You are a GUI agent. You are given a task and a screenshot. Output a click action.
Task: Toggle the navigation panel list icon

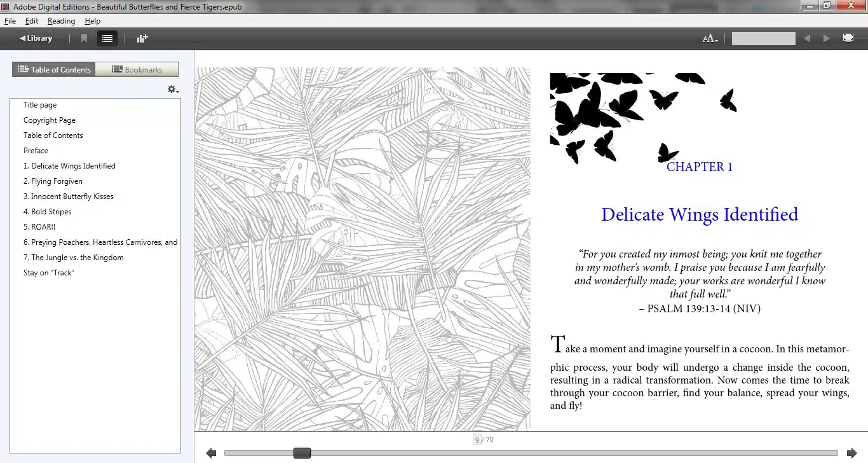click(107, 39)
